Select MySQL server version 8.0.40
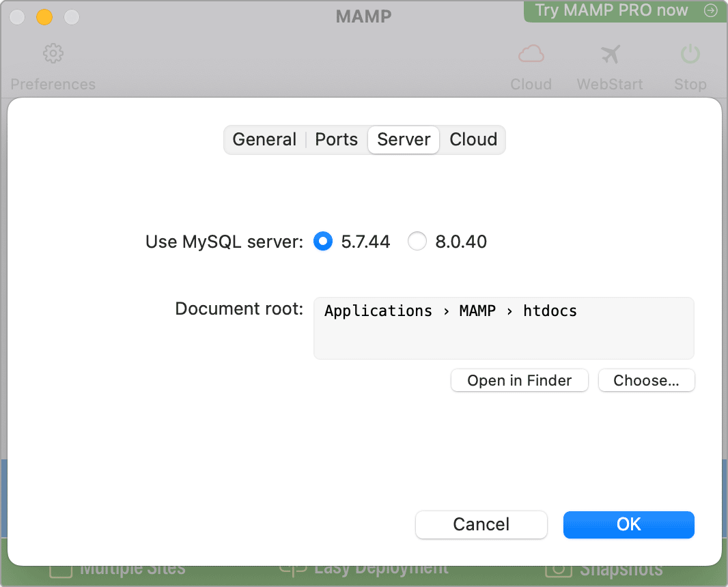 pos(417,242)
